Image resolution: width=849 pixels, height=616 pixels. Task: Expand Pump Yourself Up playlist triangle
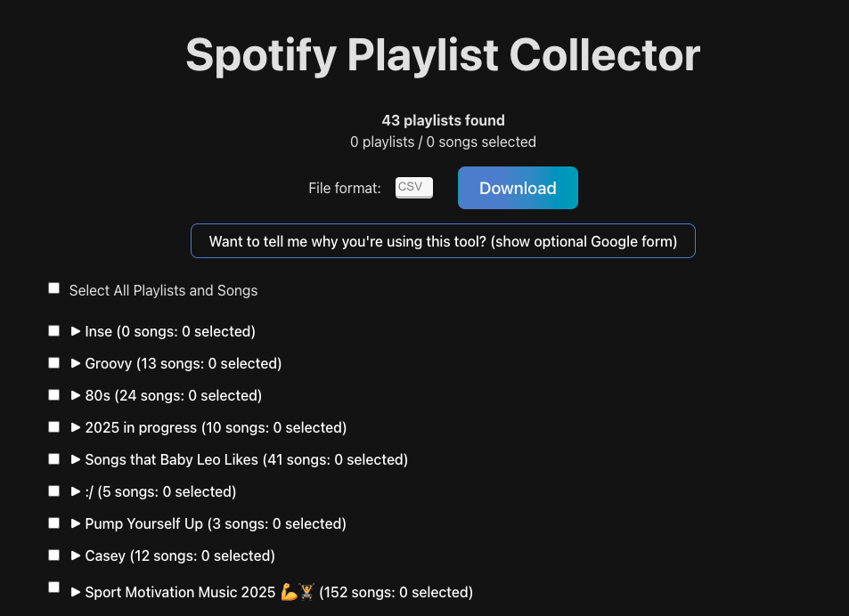[x=76, y=523]
